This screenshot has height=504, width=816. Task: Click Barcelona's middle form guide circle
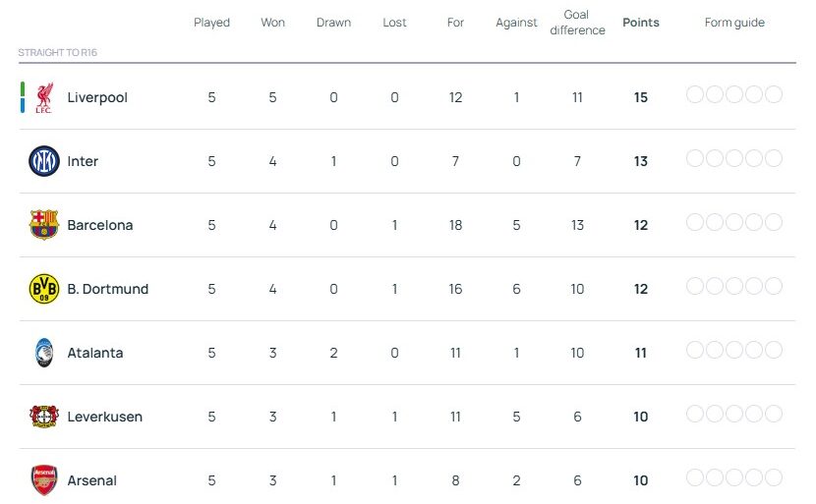click(734, 222)
